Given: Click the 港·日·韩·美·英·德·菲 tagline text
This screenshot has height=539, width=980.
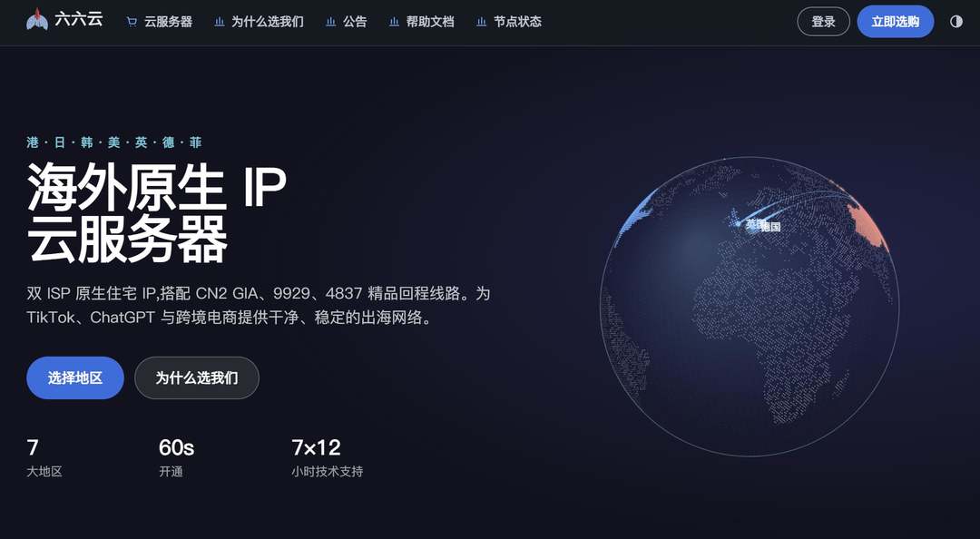Looking at the screenshot, I should (114, 142).
